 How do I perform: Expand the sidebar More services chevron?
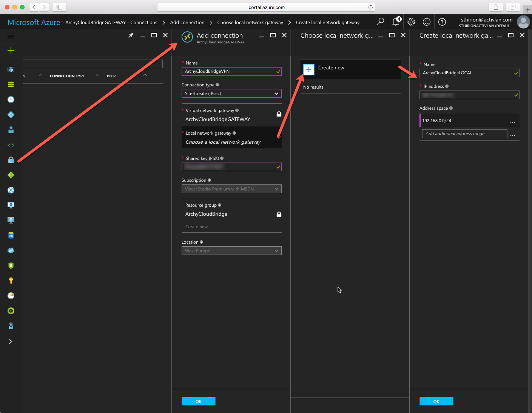(x=11, y=341)
